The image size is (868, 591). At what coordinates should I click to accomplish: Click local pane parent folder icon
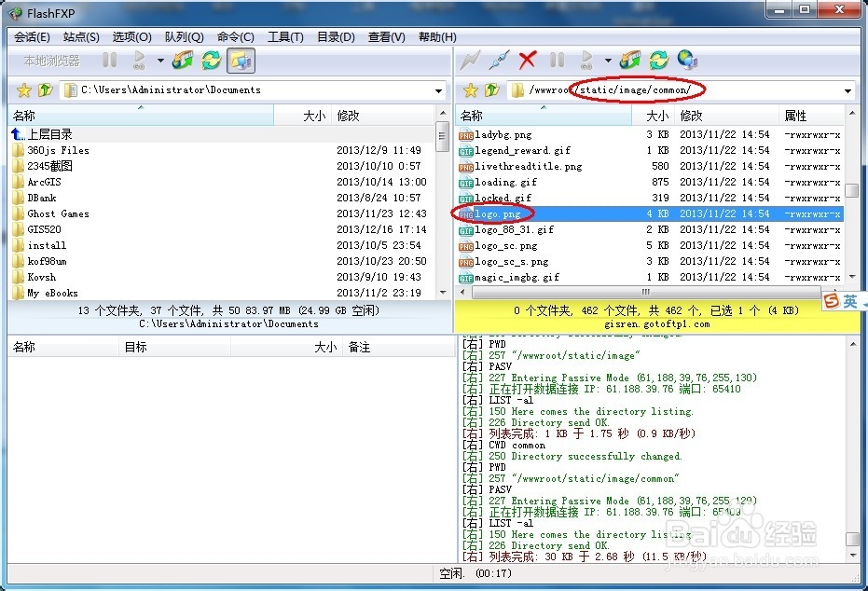click(45, 89)
